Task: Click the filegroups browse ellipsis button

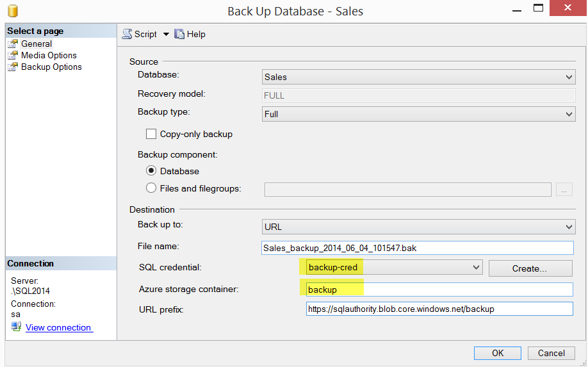Action: coord(564,190)
